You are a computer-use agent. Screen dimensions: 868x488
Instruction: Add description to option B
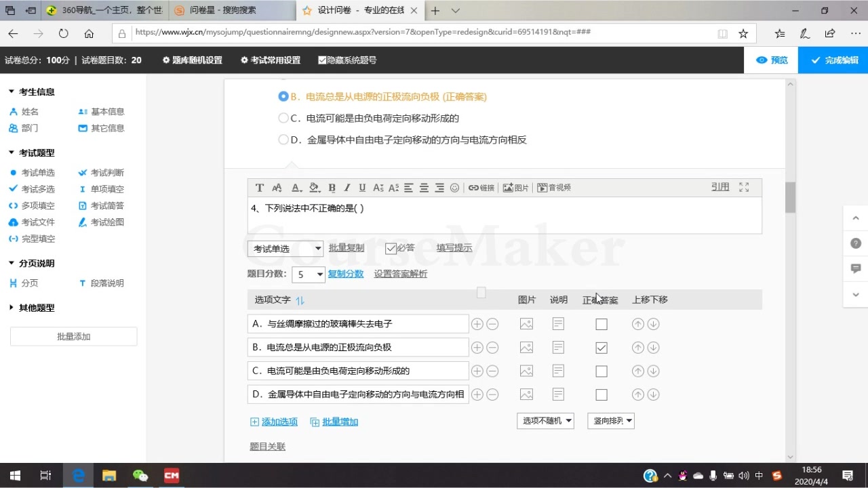click(x=558, y=348)
